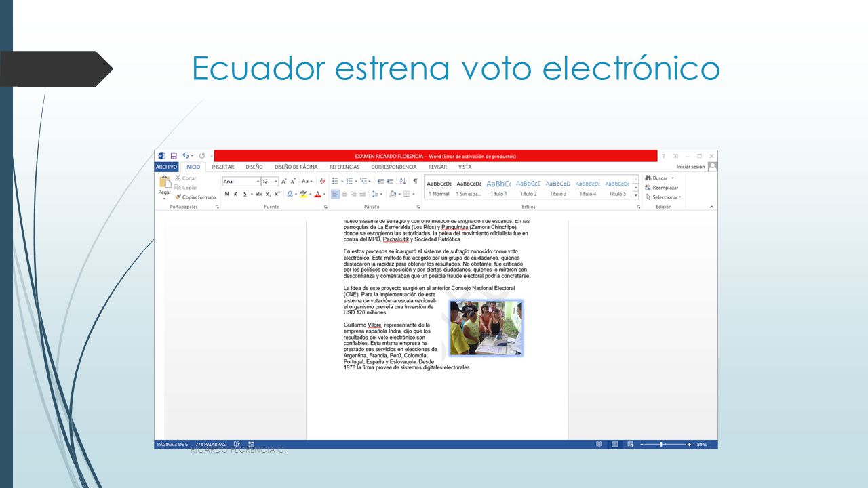Click the red font color button
868x488 pixels.
point(317,194)
